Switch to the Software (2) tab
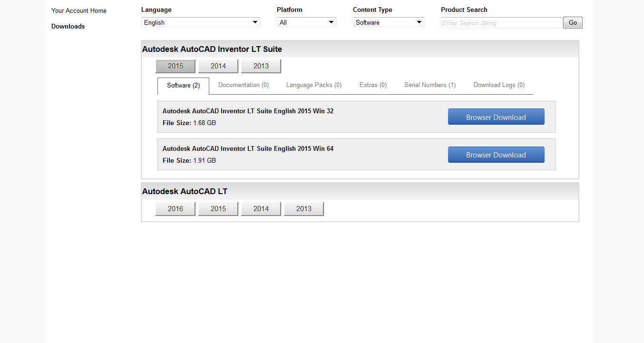The height and width of the screenshot is (343, 644). pyautogui.click(x=183, y=86)
